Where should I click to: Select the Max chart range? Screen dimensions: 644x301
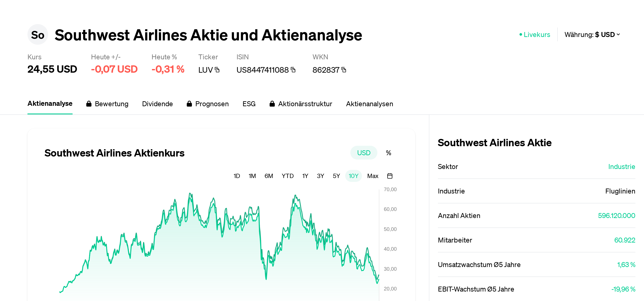pyautogui.click(x=372, y=176)
